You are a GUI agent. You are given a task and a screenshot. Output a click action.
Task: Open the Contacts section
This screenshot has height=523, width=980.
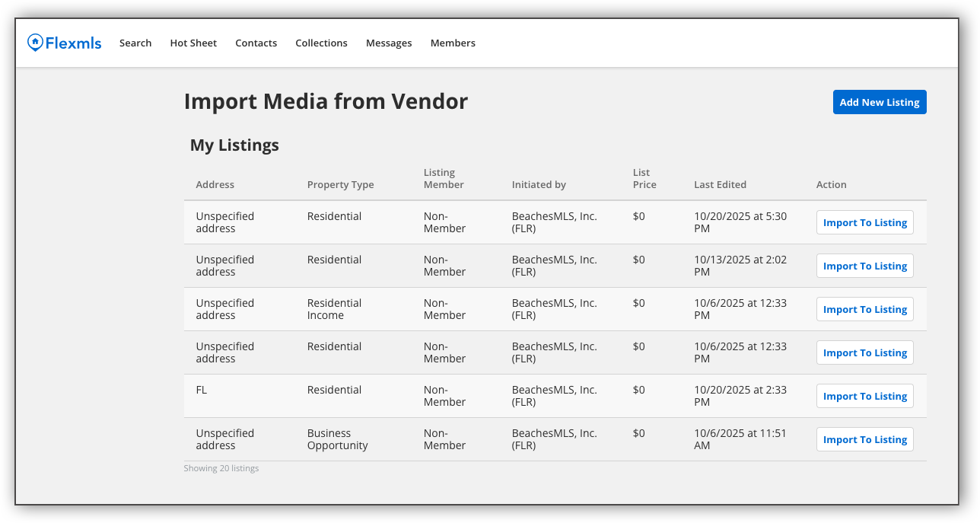(256, 43)
